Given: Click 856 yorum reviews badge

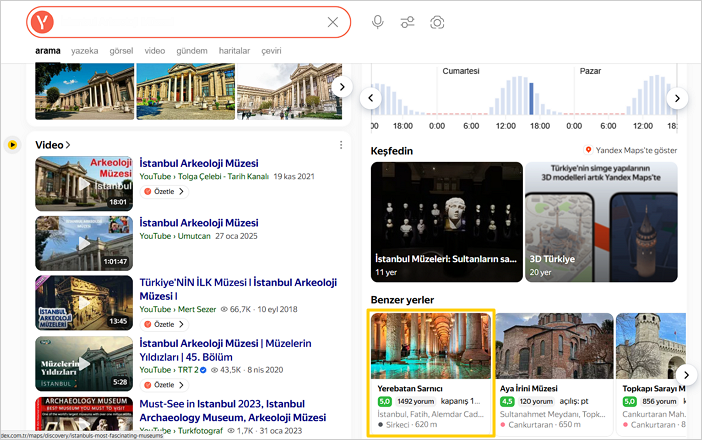Looking at the screenshot, I should tap(659, 402).
